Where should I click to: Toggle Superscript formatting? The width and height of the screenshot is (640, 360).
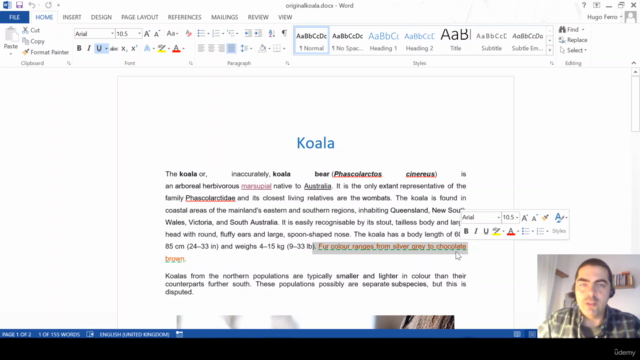click(x=134, y=49)
